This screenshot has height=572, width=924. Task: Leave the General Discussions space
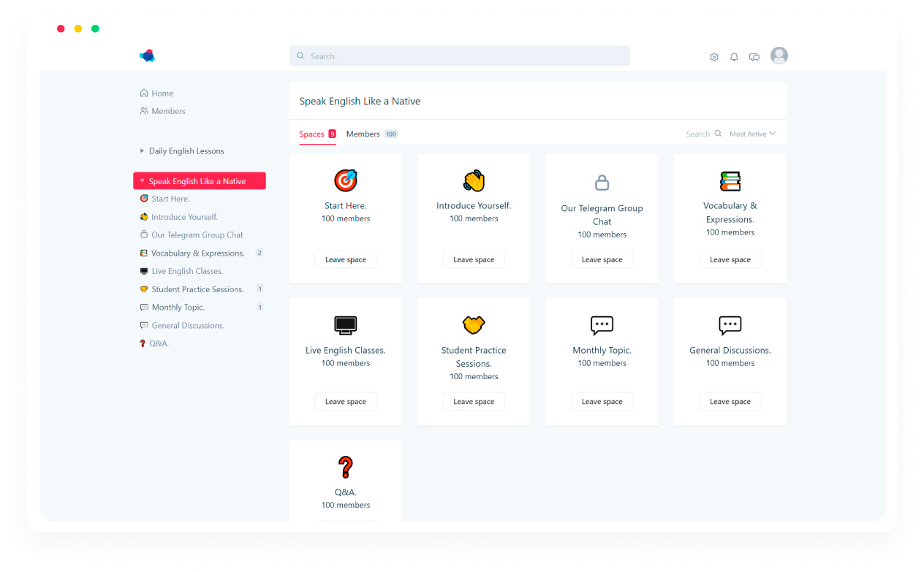click(x=730, y=402)
